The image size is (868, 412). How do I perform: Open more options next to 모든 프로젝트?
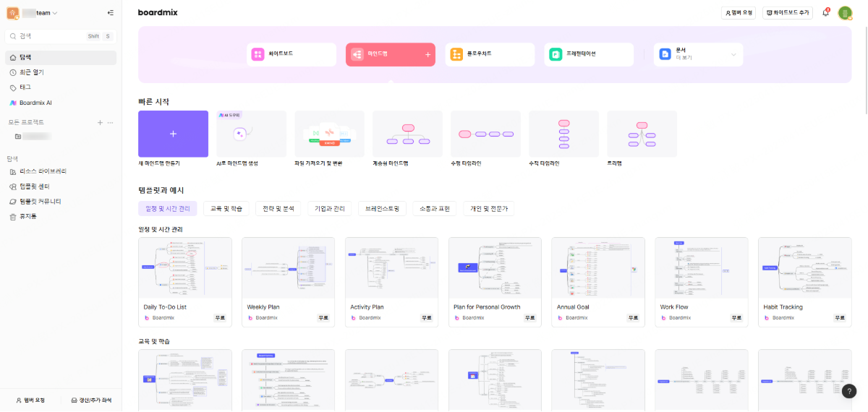111,122
